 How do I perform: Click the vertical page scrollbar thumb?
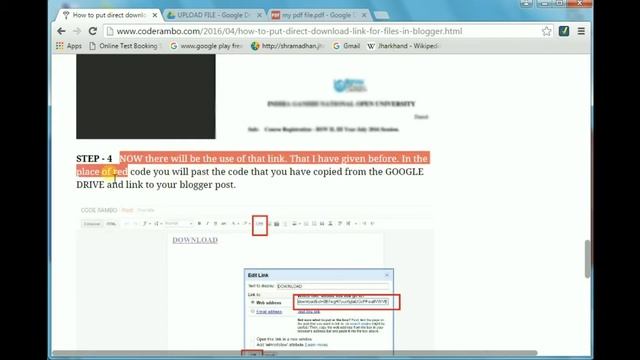point(587,259)
